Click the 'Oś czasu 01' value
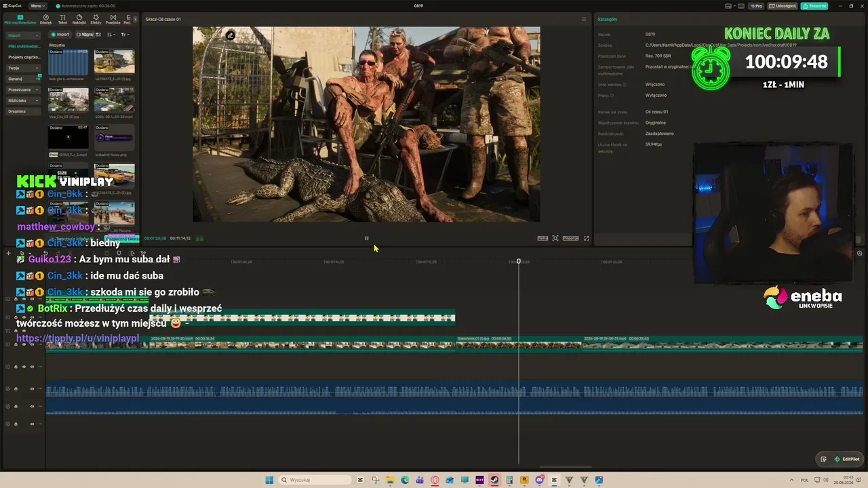868x488 pixels. click(x=656, y=112)
